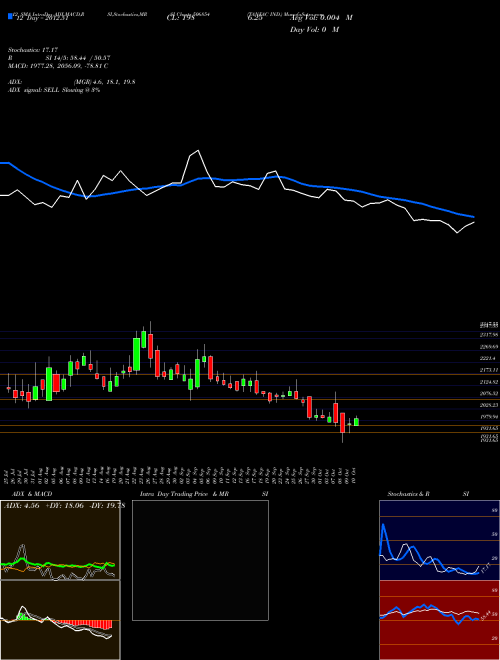
Task: Click the blue 12 Day SMA legend square
Action: 11,16
